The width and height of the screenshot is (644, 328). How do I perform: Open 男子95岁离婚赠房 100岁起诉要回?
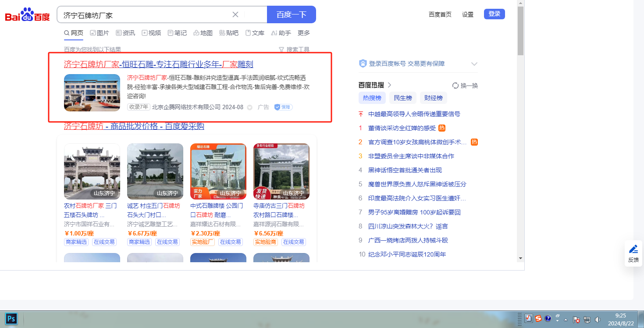point(414,212)
